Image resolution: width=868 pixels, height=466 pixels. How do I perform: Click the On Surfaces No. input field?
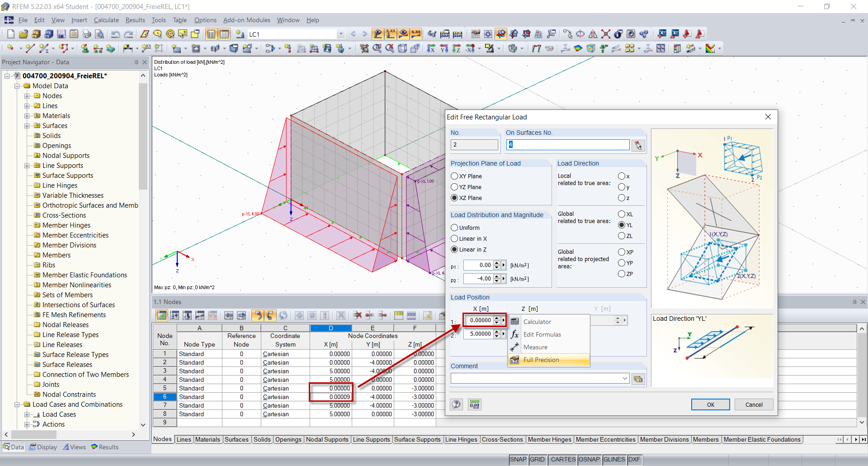click(x=568, y=145)
